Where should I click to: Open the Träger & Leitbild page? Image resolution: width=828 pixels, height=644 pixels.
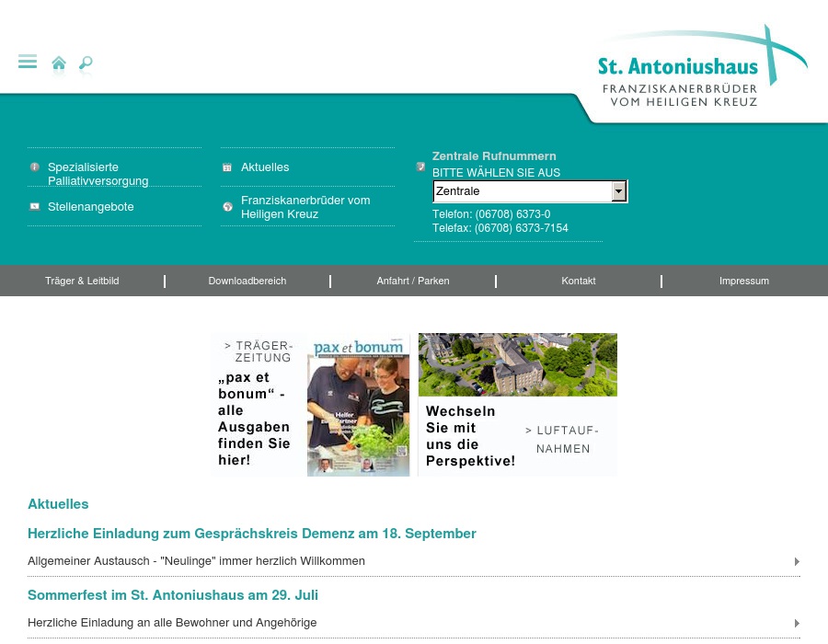pos(82,281)
